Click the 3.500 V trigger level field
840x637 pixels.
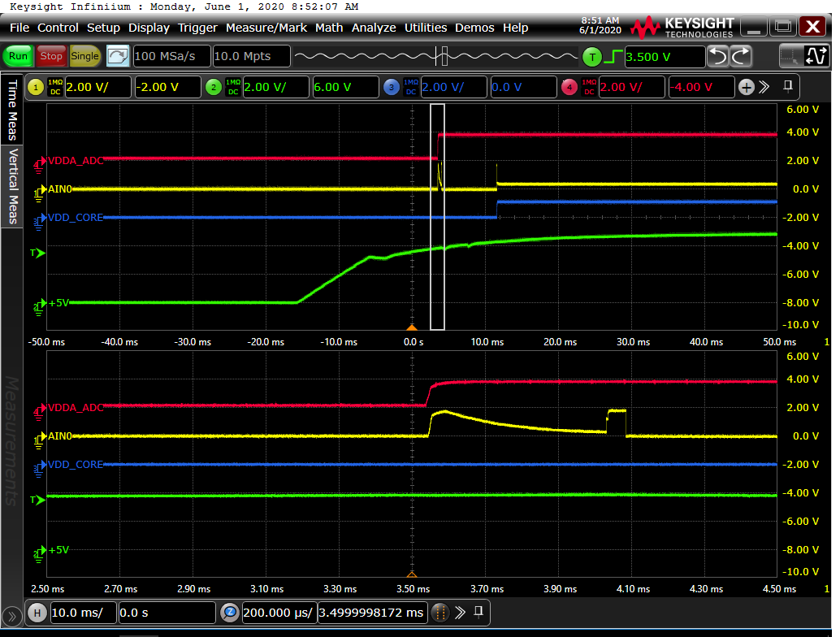pos(665,57)
